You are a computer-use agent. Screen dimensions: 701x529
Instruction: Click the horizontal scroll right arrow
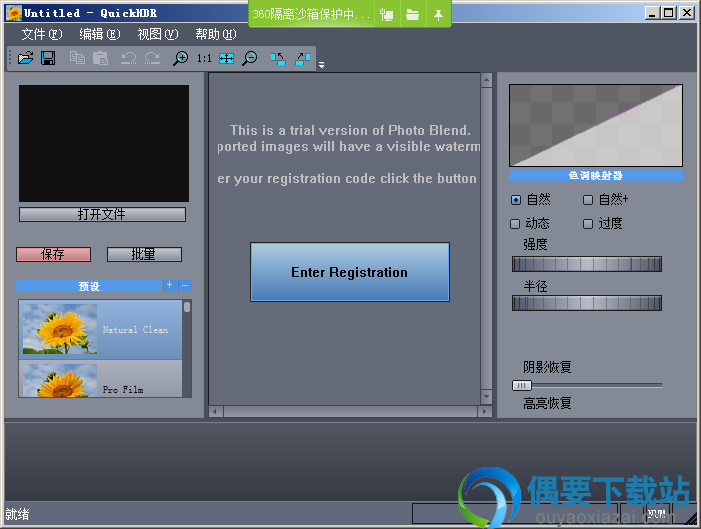click(485, 411)
